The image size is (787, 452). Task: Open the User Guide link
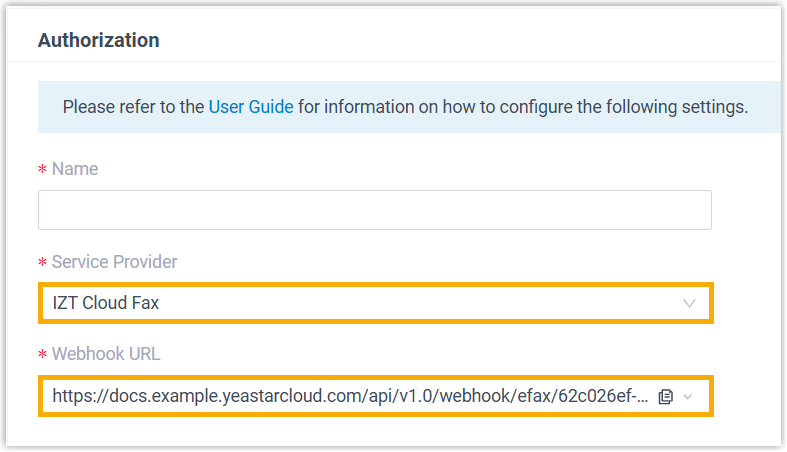coord(251,107)
